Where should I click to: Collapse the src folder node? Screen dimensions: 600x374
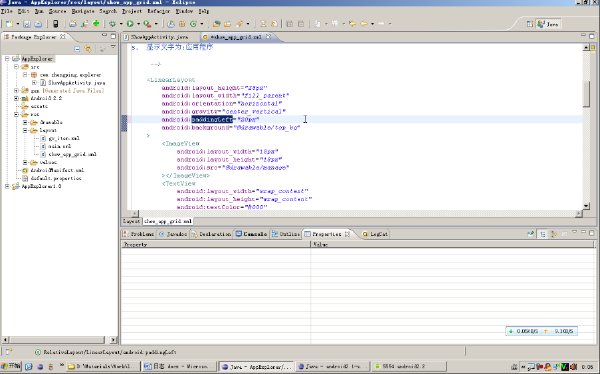16,67
